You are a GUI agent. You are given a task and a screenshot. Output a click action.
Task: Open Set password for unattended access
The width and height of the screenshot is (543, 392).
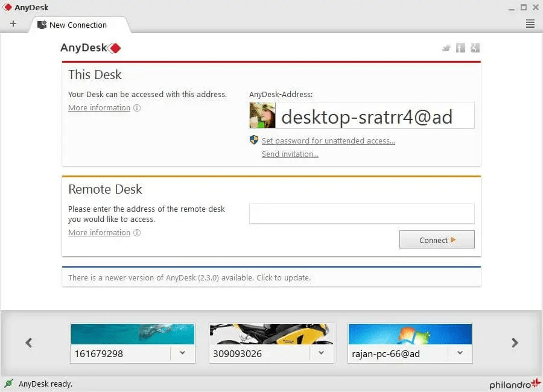[x=328, y=141]
